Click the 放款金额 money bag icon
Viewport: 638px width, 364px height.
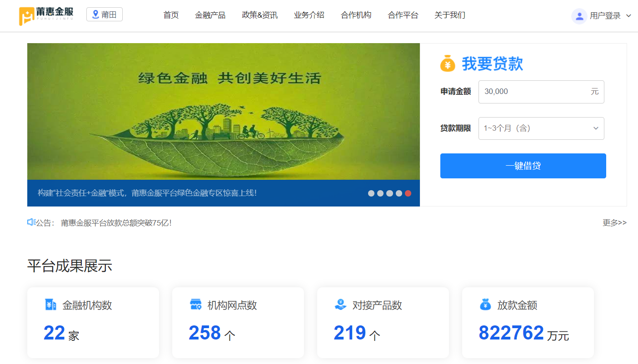[x=485, y=305]
